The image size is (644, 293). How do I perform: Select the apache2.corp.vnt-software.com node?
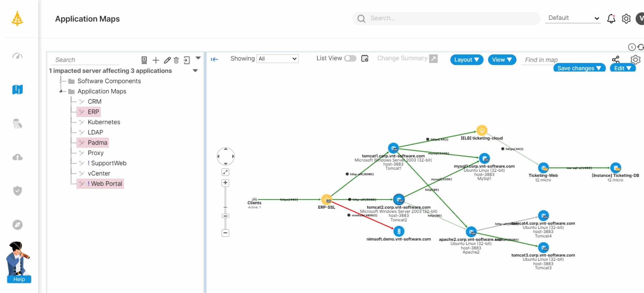click(x=471, y=232)
